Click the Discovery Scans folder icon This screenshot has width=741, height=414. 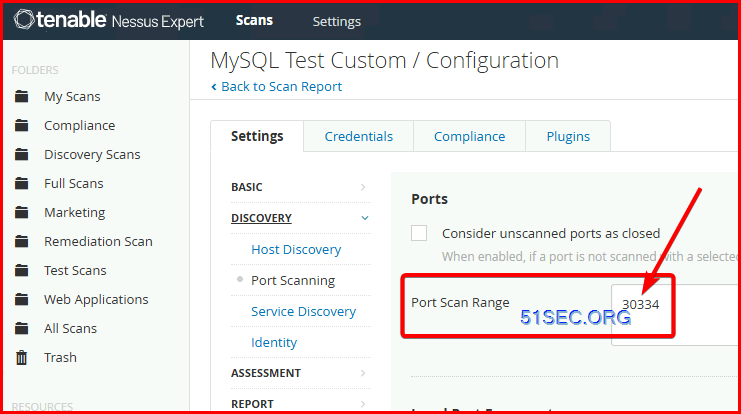(x=21, y=155)
